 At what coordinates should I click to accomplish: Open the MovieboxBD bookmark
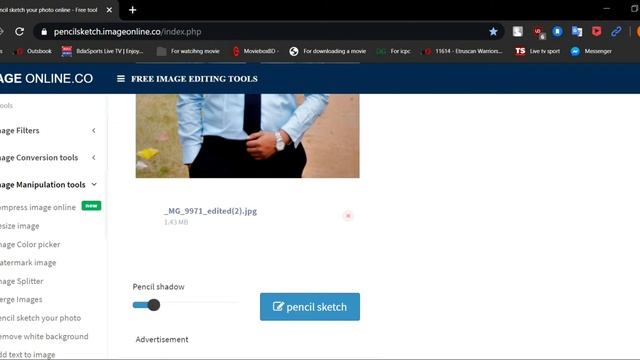tap(255, 51)
